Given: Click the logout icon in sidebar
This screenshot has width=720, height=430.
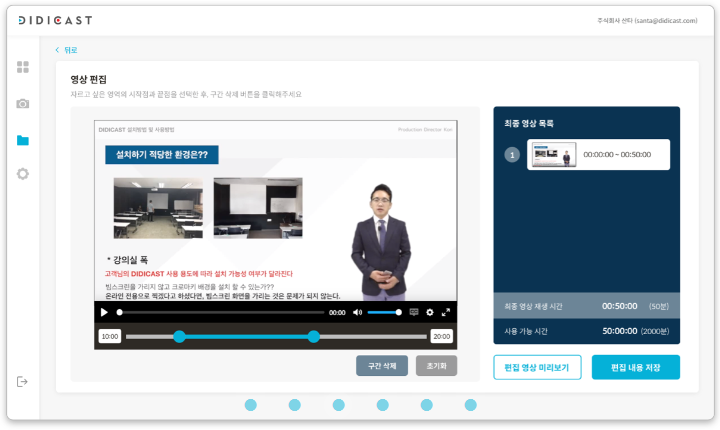Looking at the screenshot, I should (x=22, y=381).
